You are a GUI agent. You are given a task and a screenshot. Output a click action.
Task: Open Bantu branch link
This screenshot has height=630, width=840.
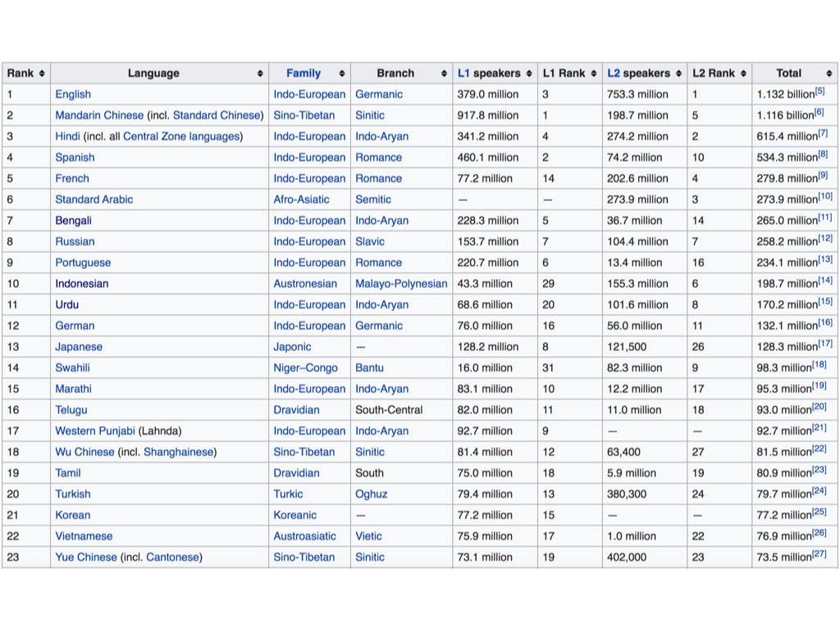pyautogui.click(x=369, y=367)
